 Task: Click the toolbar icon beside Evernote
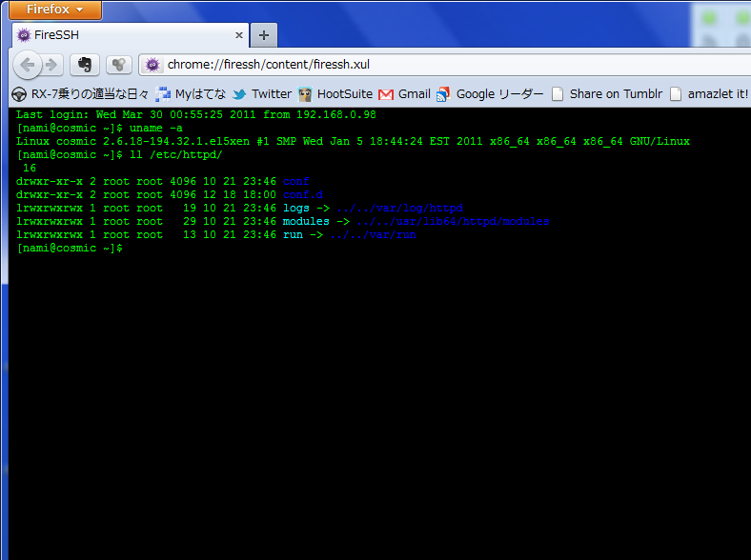pyautogui.click(x=119, y=64)
